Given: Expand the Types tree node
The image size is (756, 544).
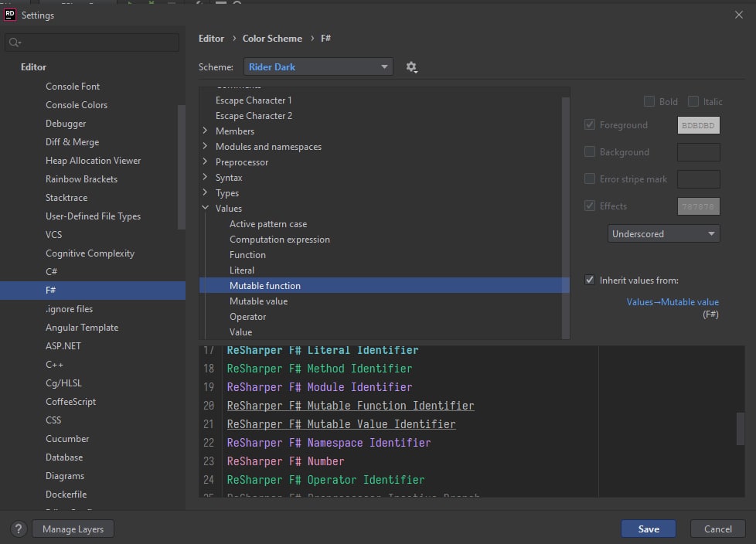Looking at the screenshot, I should click(206, 192).
